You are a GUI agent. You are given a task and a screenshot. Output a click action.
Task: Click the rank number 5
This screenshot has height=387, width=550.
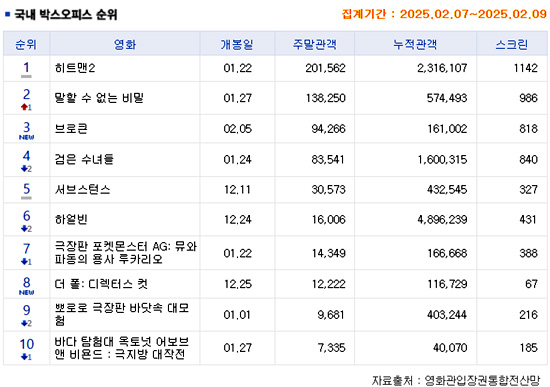(x=26, y=189)
